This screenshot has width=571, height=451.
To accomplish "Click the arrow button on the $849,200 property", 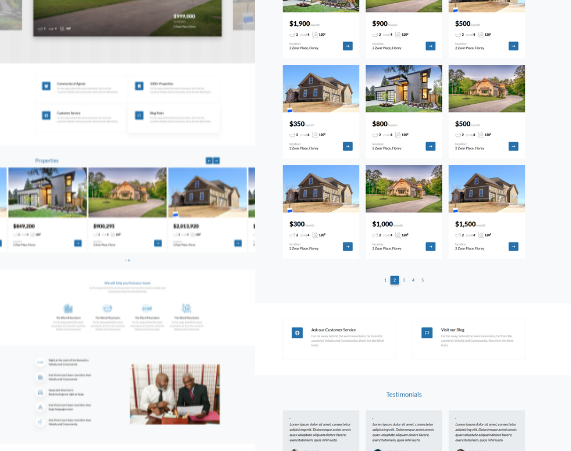I will (x=78, y=243).
